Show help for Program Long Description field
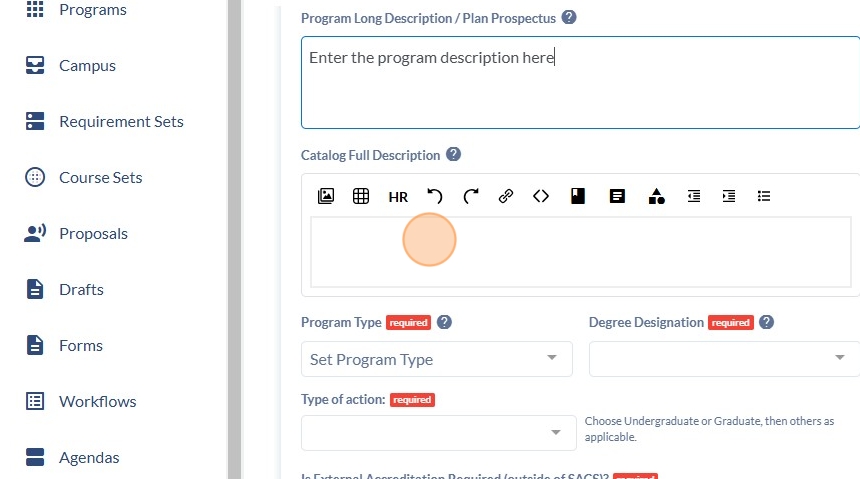Screen dimensions: 860x479 pyautogui.click(x=569, y=18)
